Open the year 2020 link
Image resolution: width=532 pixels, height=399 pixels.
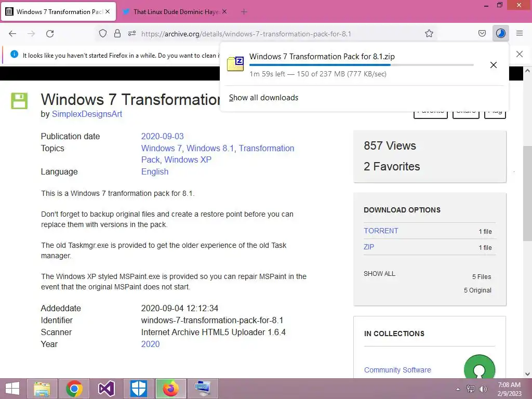tap(150, 344)
